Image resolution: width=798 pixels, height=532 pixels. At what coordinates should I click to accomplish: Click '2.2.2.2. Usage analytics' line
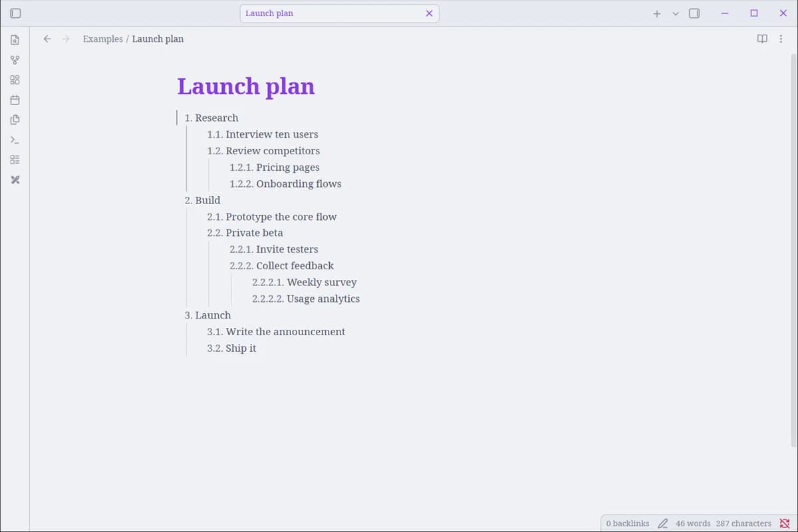306,299
